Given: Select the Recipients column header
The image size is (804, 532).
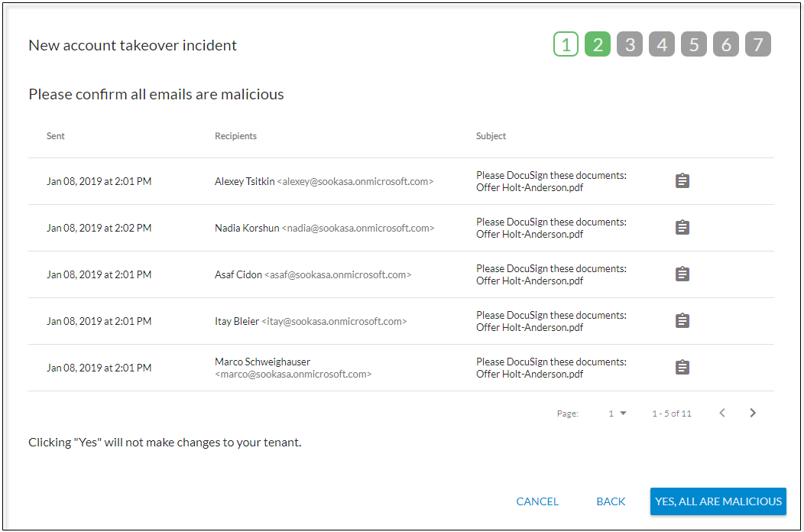Looking at the screenshot, I should 235,135.
